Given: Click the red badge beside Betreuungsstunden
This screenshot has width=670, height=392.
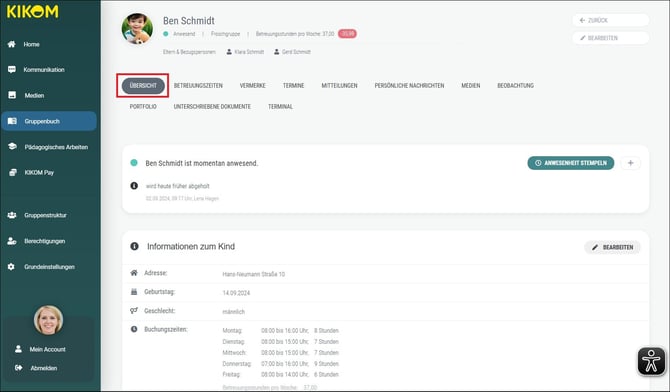Looking at the screenshot, I should 347,34.
